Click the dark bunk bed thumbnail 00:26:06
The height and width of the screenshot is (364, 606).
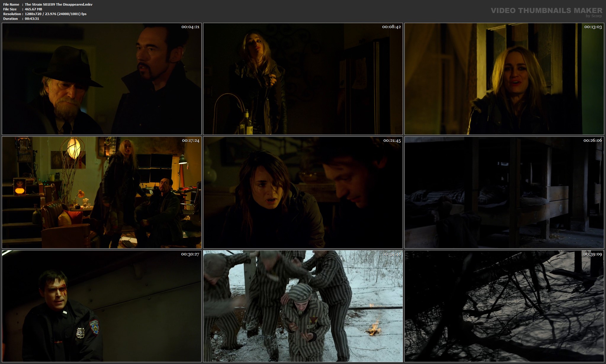(504, 192)
